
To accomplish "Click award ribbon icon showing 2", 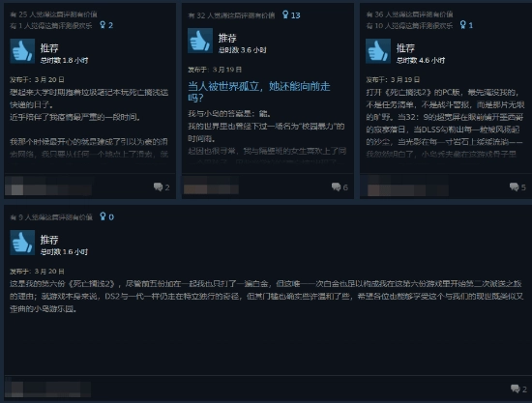I will tap(103, 25).
